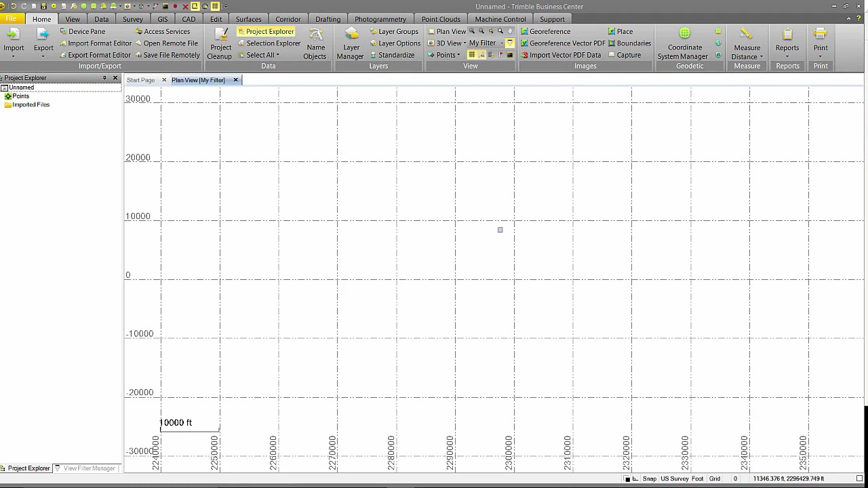Click Access Services in the ribbon

coord(162,32)
